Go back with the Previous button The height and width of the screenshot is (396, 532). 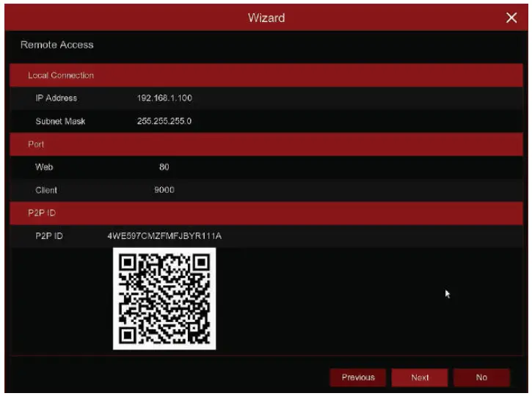358,378
